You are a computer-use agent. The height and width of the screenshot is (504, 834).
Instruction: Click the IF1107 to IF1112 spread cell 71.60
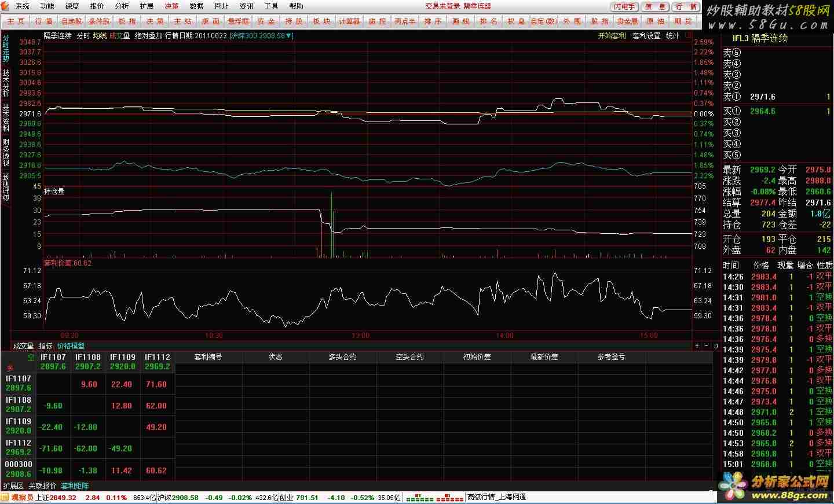pyautogui.click(x=156, y=384)
